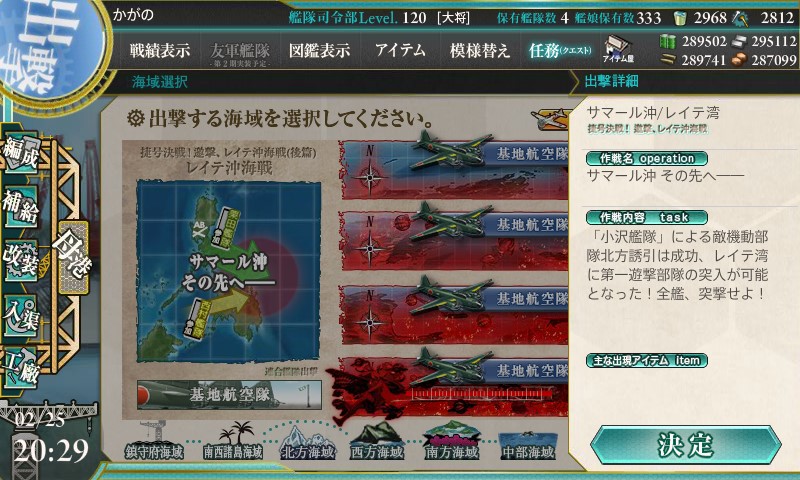Confirm with the 決定 button

pos(685,445)
